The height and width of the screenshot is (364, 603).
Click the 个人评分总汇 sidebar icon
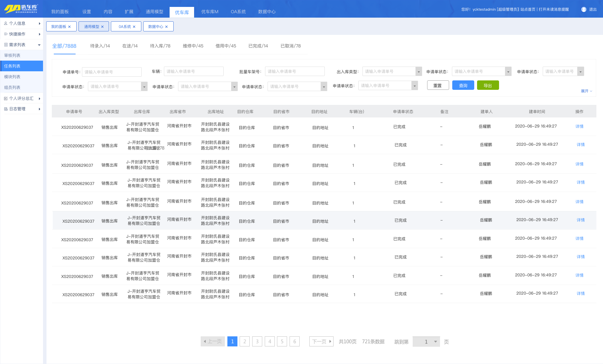pyautogui.click(x=6, y=98)
